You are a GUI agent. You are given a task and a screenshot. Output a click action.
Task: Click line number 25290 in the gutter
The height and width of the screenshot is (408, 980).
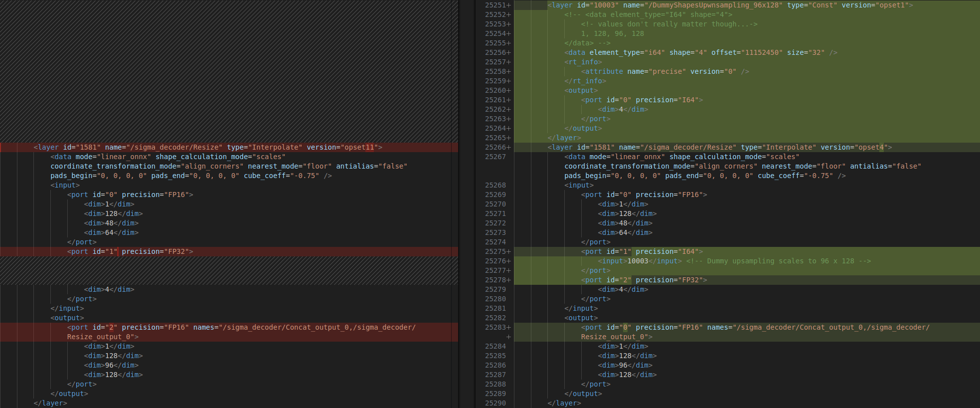coord(495,403)
